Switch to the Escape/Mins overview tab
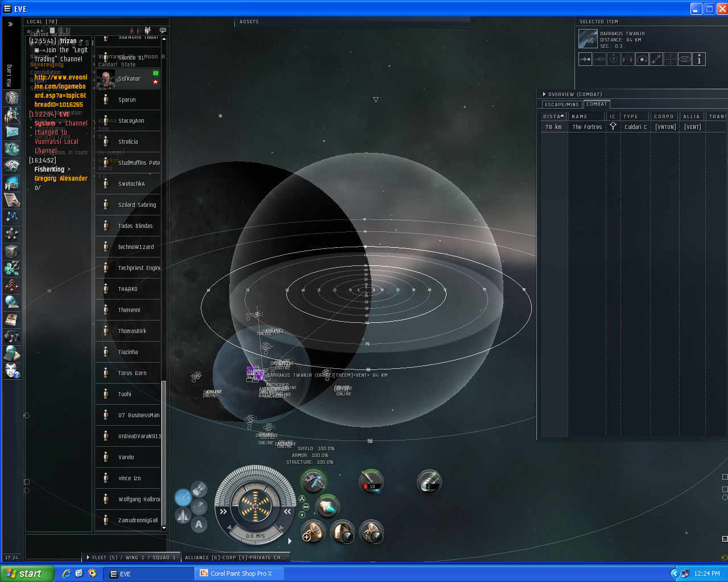The image size is (728, 582). tap(561, 105)
